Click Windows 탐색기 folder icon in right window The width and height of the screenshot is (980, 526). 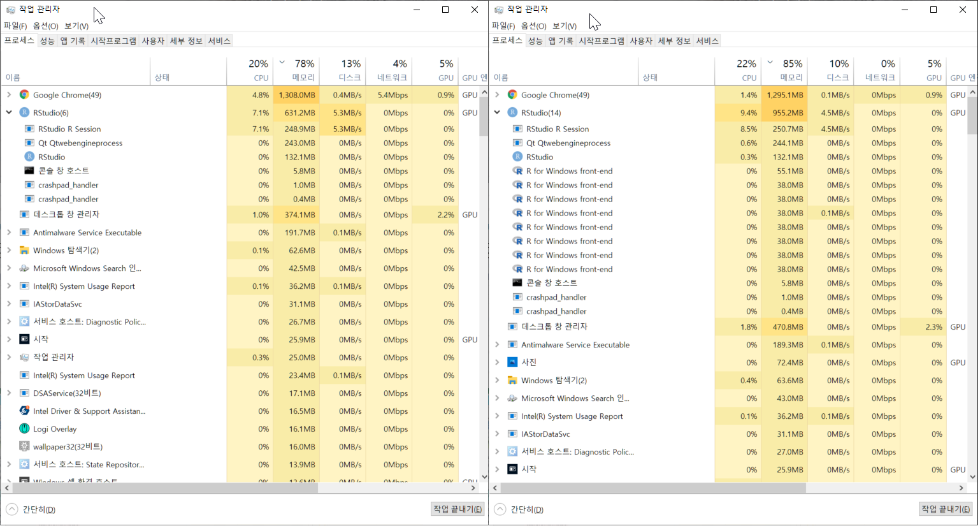(512, 381)
